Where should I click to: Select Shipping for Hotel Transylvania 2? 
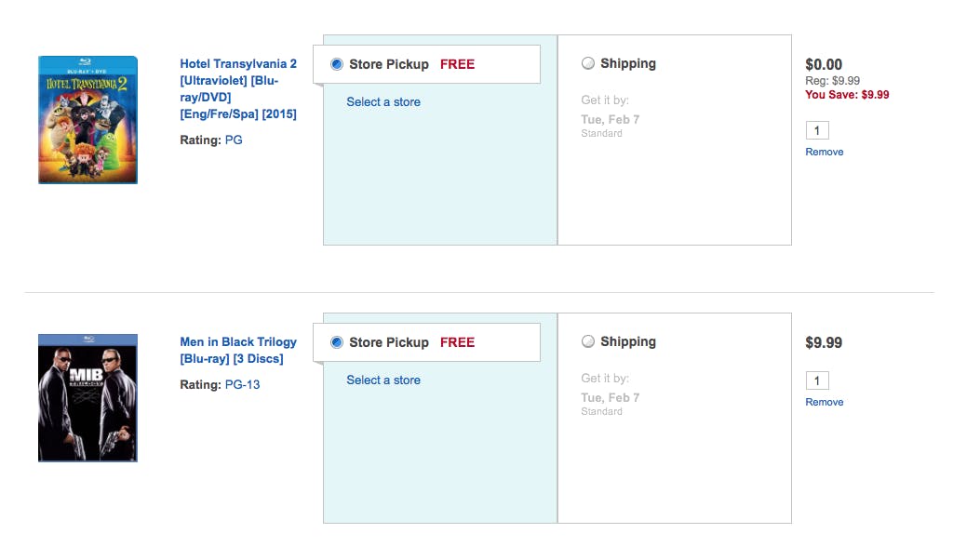pos(588,63)
